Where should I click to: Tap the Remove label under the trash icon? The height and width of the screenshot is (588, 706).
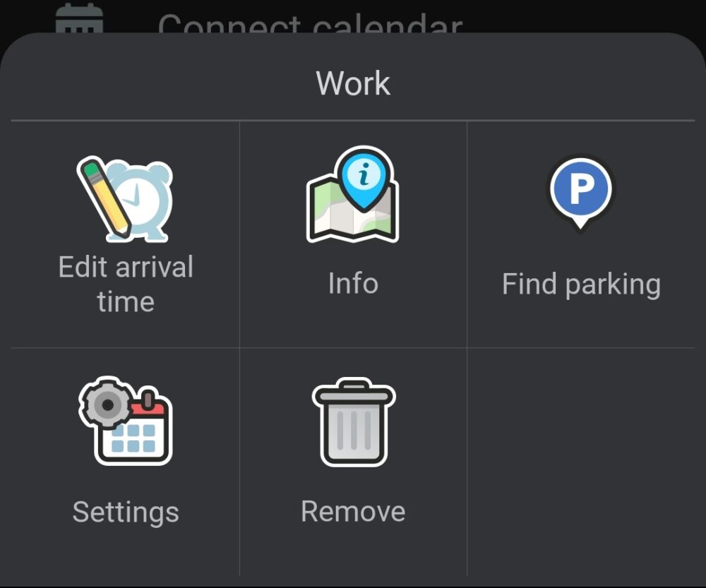[x=352, y=510]
